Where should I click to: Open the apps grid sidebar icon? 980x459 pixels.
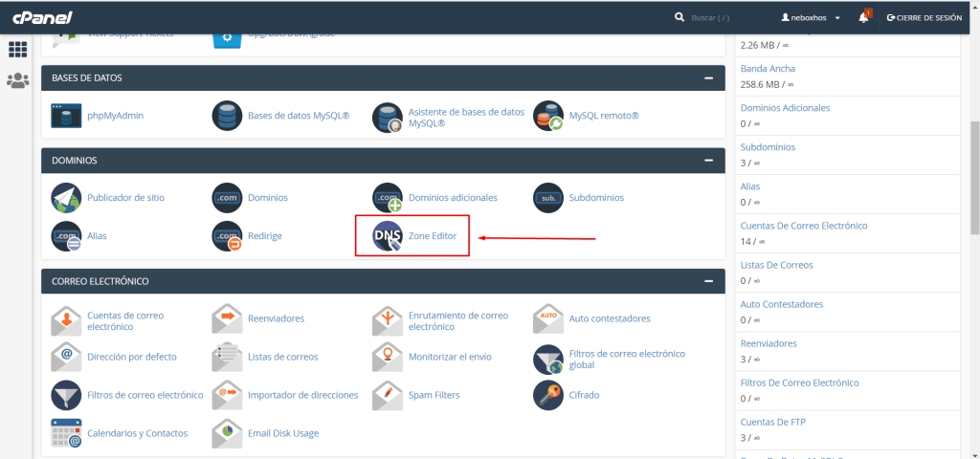point(17,50)
